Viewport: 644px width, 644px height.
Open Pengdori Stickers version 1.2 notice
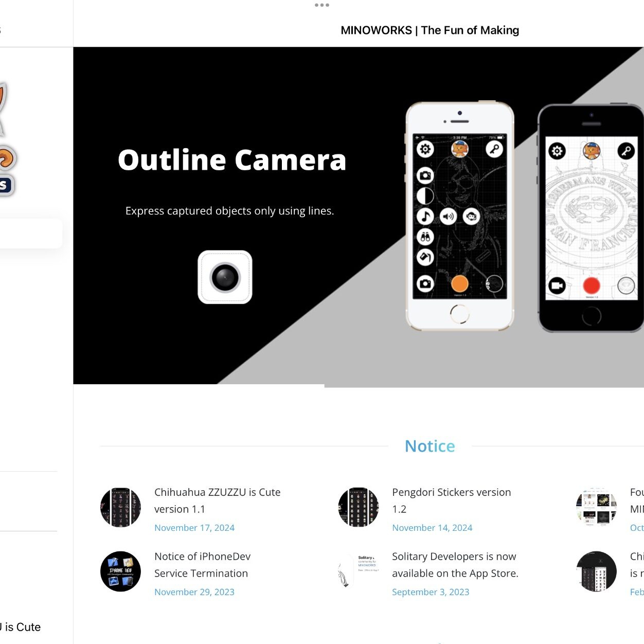click(452, 500)
